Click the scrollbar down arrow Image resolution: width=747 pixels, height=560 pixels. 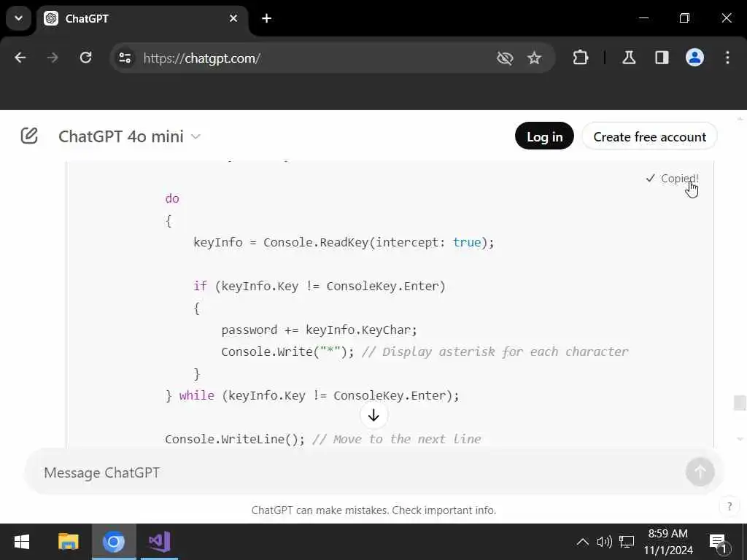(x=740, y=439)
